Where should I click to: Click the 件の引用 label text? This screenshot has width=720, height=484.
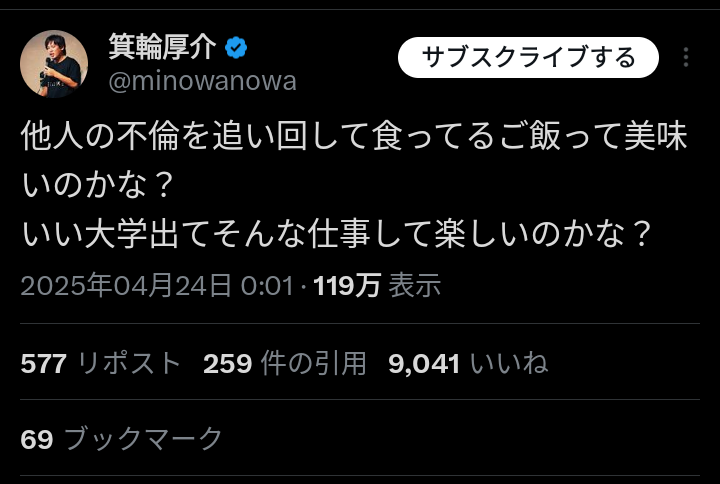coord(314,363)
